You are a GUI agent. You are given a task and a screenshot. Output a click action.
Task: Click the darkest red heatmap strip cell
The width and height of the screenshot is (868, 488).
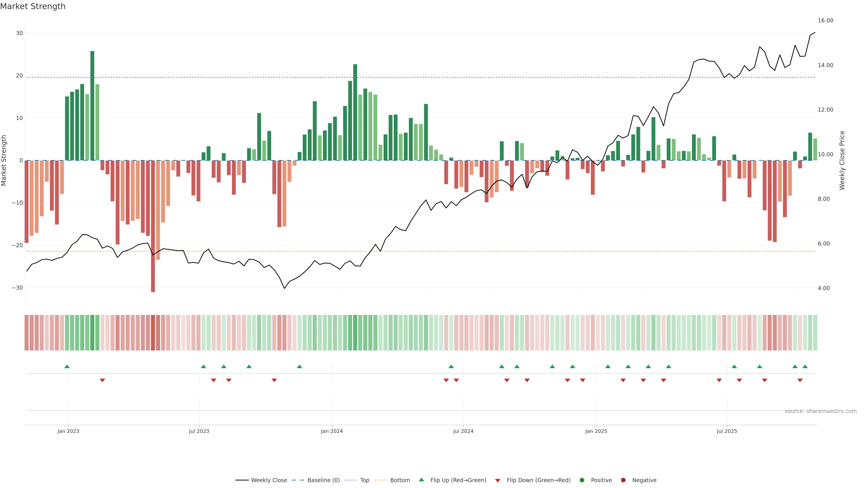point(153,332)
